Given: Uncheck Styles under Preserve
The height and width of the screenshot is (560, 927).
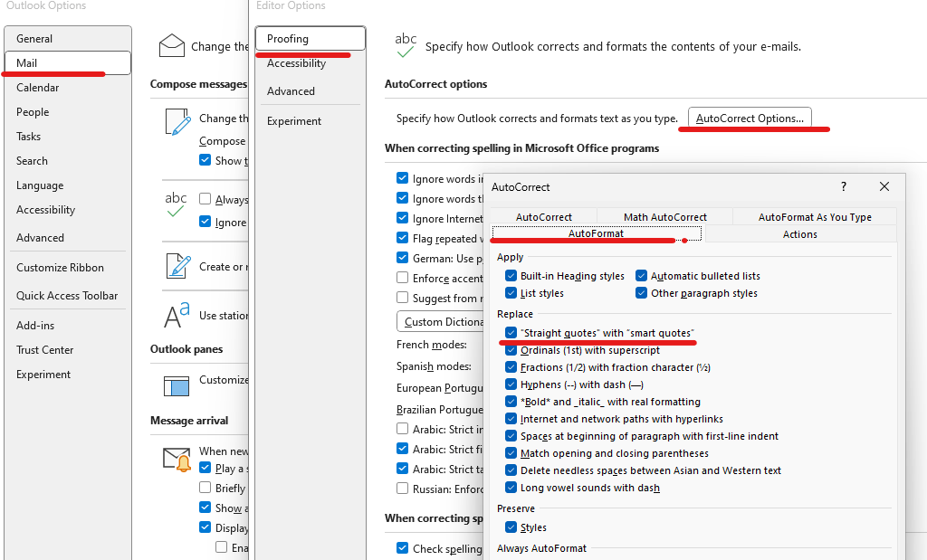Looking at the screenshot, I should (512, 527).
